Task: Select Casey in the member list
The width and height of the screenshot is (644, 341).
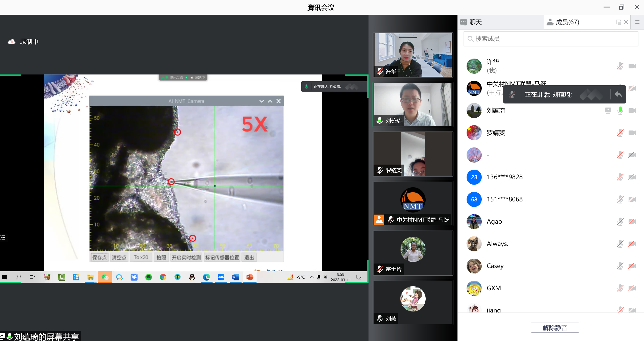Action: pos(495,266)
